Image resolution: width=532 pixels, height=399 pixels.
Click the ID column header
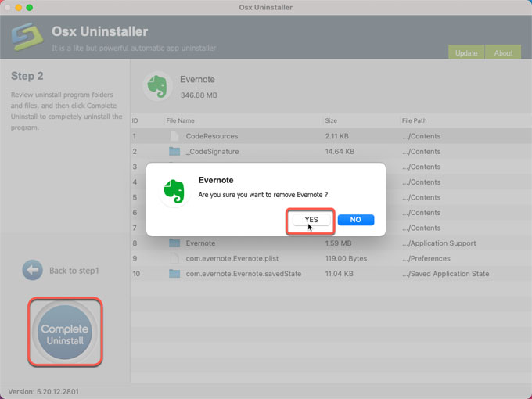(x=135, y=120)
